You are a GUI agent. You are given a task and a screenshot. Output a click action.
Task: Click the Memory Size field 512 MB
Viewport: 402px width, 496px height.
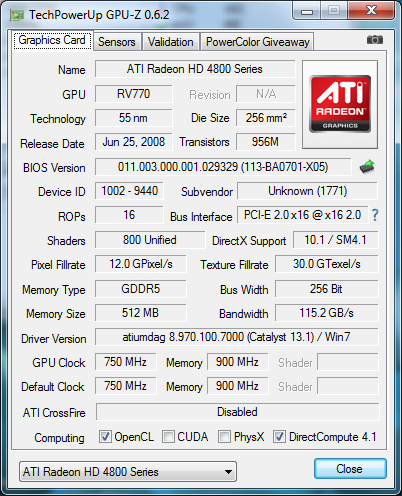coord(141,313)
